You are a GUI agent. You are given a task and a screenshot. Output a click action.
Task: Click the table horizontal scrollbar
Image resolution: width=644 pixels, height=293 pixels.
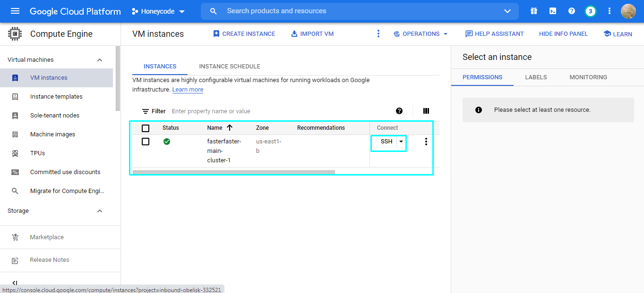(x=233, y=172)
